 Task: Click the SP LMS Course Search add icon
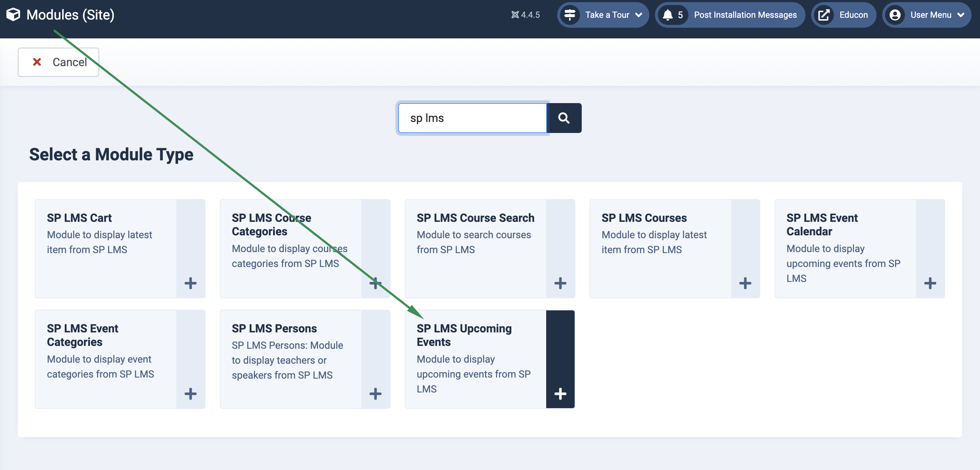(560, 283)
